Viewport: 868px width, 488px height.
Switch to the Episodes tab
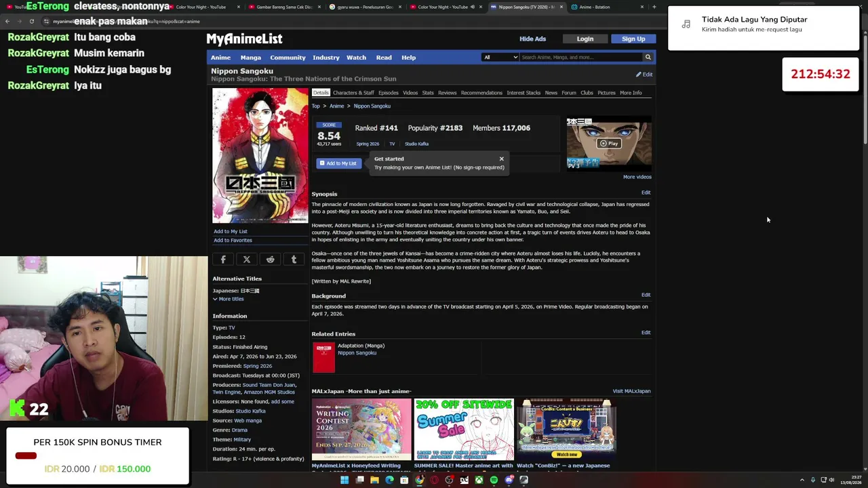pos(389,93)
